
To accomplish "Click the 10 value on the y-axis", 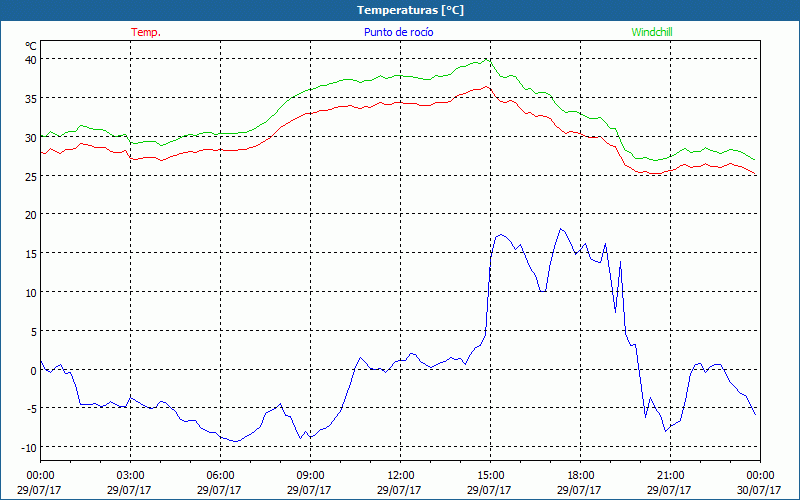I will point(31,292).
